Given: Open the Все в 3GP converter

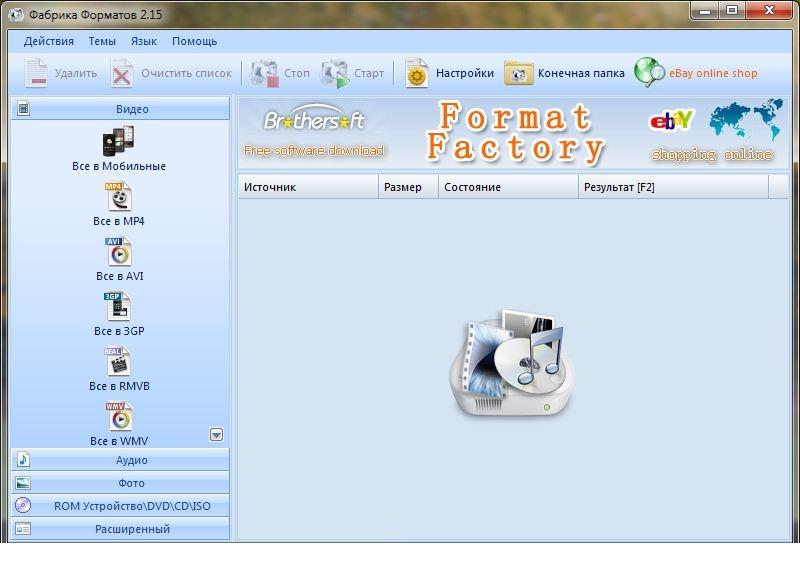Looking at the screenshot, I should pos(118,307).
